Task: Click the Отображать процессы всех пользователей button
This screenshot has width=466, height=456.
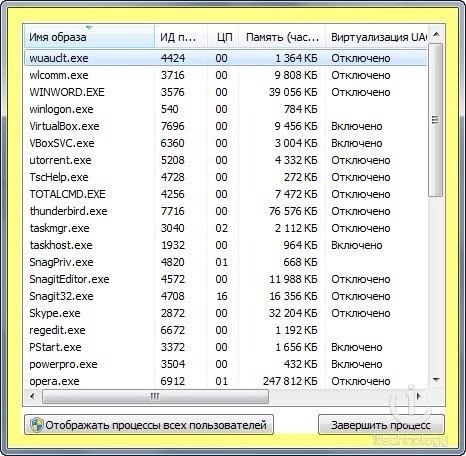Action: 149,425
